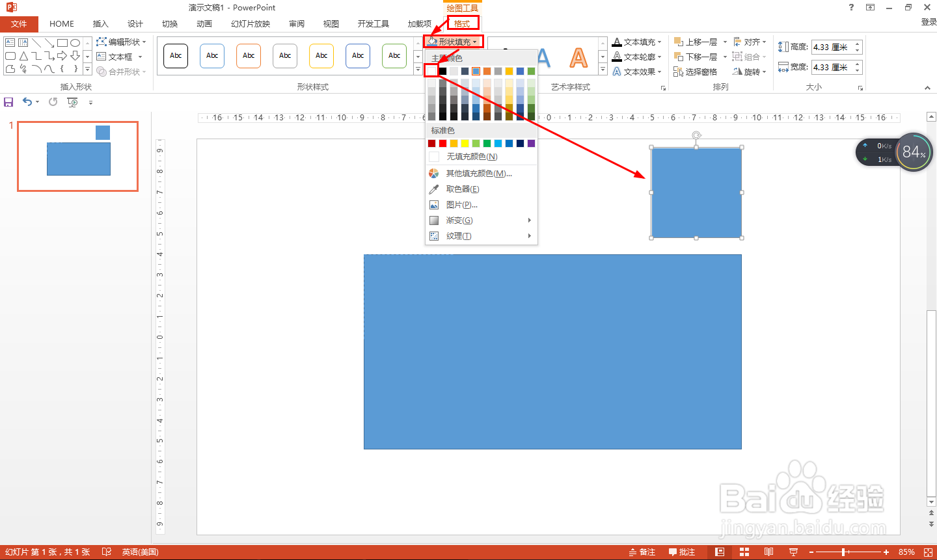
Task: Switch to reading view in status bar
Action: pyautogui.click(x=768, y=552)
